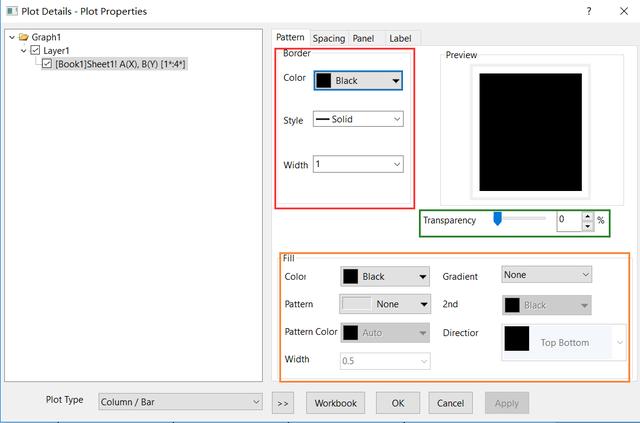Open the Fill Pattern dropdown
Image resolution: width=640 pixels, height=423 pixels.
(385, 304)
